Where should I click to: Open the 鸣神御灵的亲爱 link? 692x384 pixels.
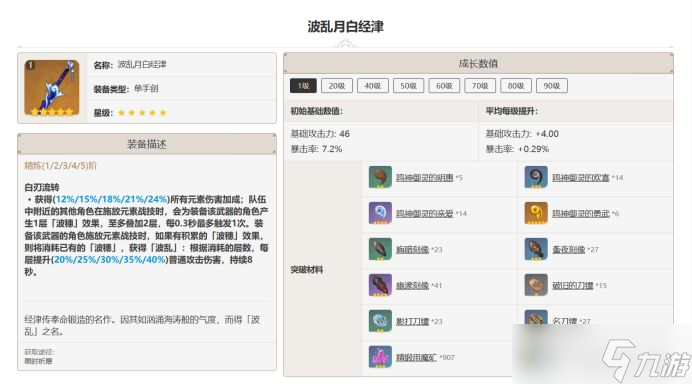tap(425, 214)
